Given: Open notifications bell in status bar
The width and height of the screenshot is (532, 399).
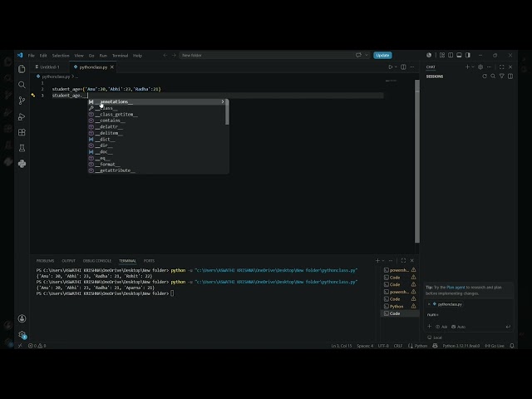Looking at the screenshot, I should [512, 346].
